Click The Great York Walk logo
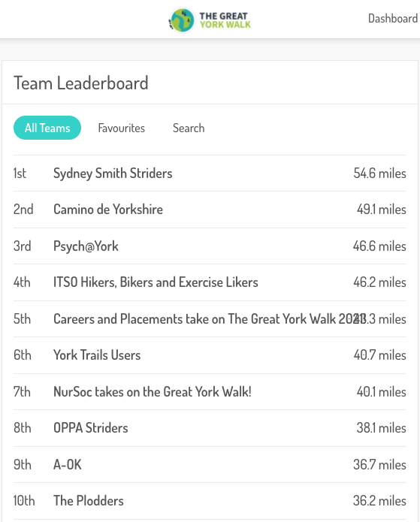This screenshot has height=522, width=420. click(x=210, y=20)
